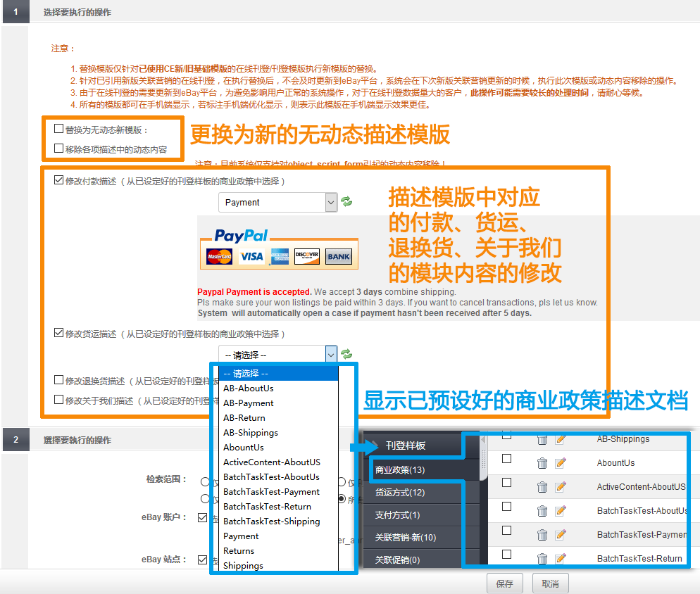Select first 检索范围 radio button
700x594 pixels.
tap(205, 481)
